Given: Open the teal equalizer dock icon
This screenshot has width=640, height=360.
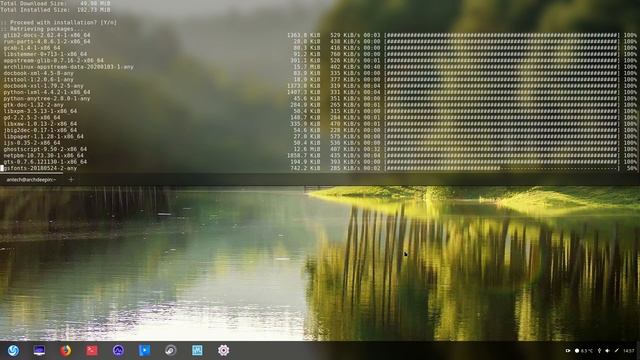Looking at the screenshot, I should pos(197,350).
